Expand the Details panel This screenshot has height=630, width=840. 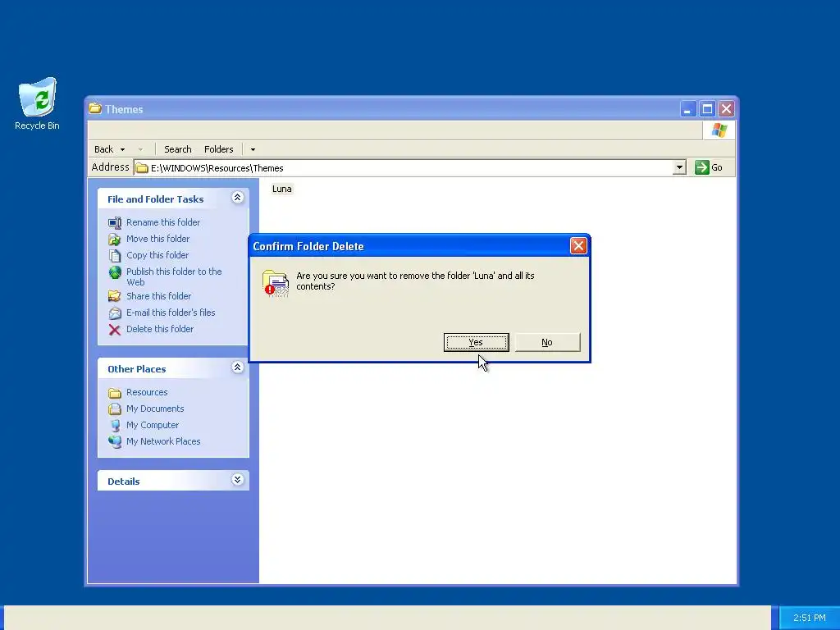click(x=237, y=479)
